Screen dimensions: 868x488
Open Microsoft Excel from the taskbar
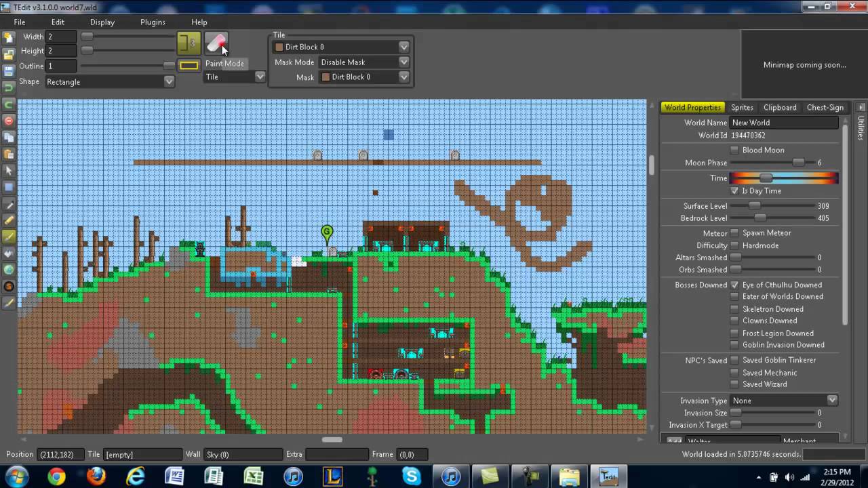click(254, 476)
